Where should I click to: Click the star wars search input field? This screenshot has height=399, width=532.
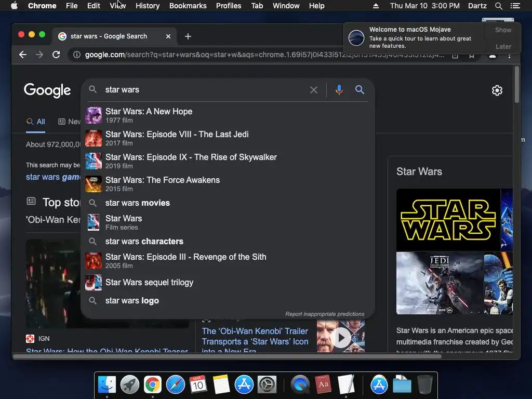[204, 89]
